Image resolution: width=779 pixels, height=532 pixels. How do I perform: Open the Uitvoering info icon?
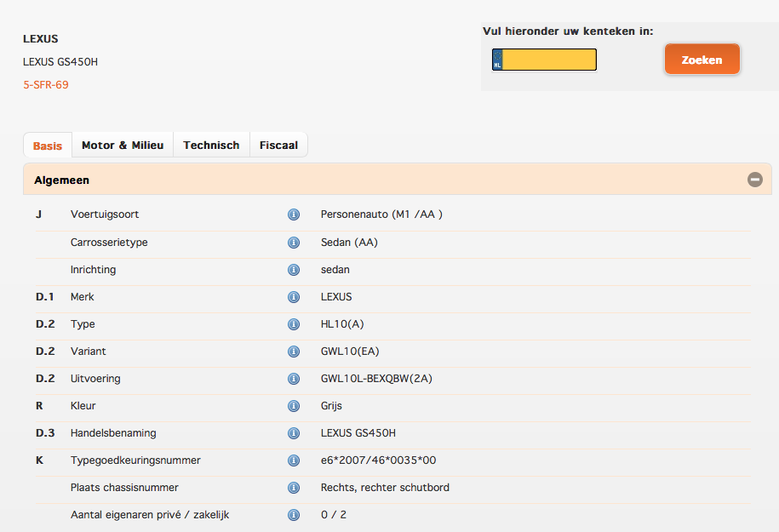pos(294,379)
